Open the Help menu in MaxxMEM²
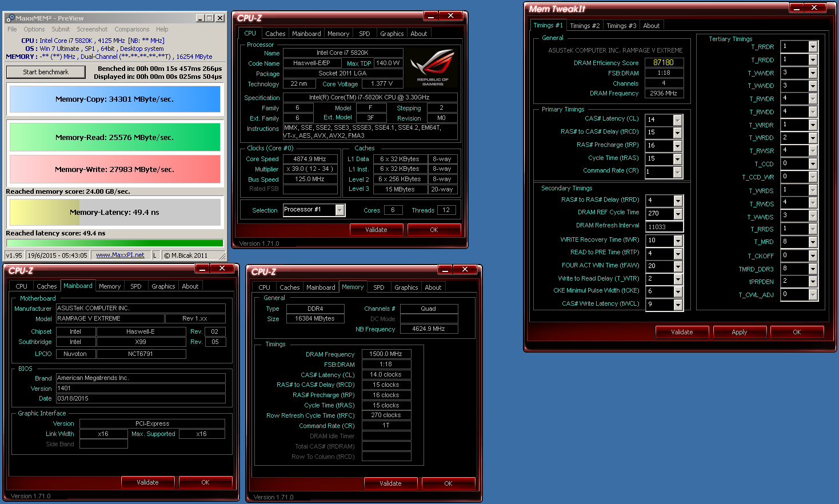Image resolution: width=839 pixels, height=504 pixels. pyautogui.click(x=162, y=29)
